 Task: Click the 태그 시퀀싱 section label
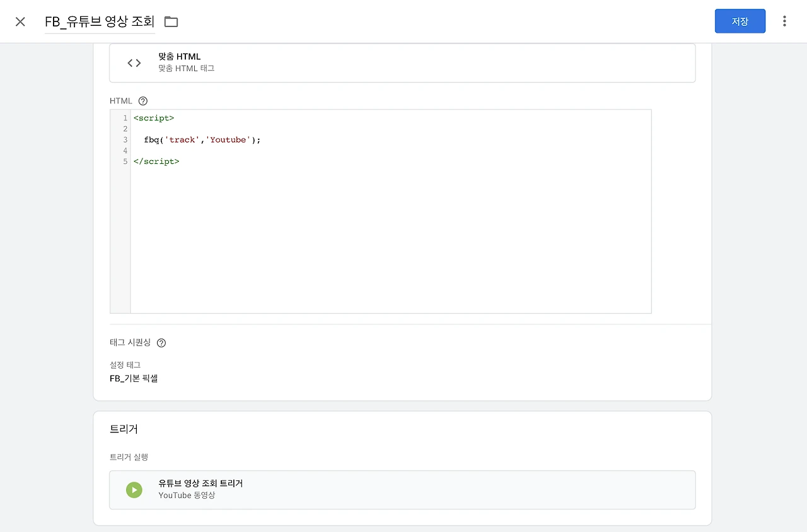click(131, 342)
